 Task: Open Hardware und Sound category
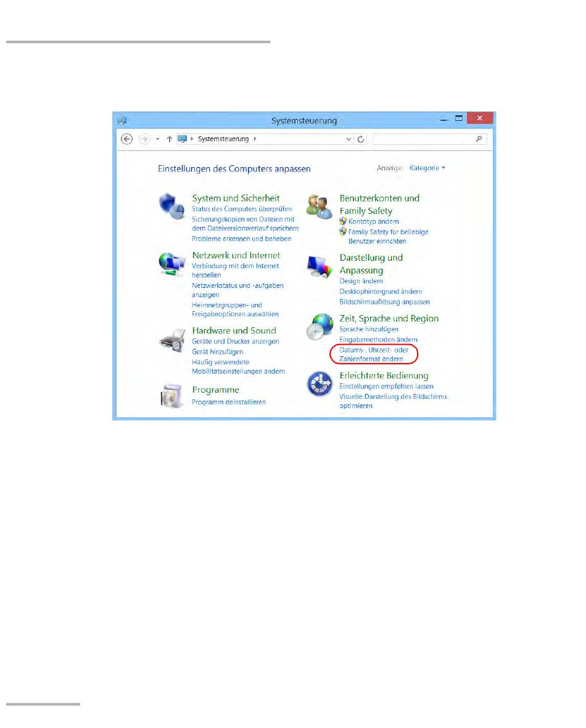pos(234,330)
